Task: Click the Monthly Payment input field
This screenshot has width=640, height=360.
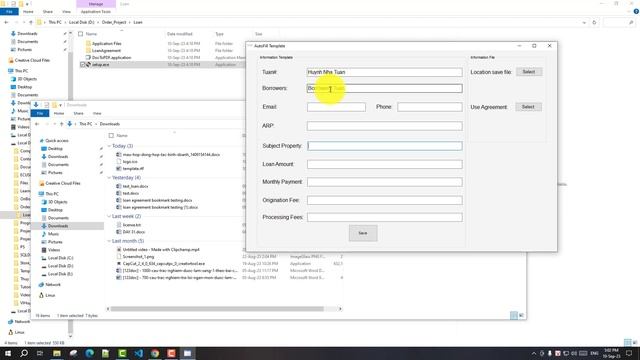Action: [384, 182]
